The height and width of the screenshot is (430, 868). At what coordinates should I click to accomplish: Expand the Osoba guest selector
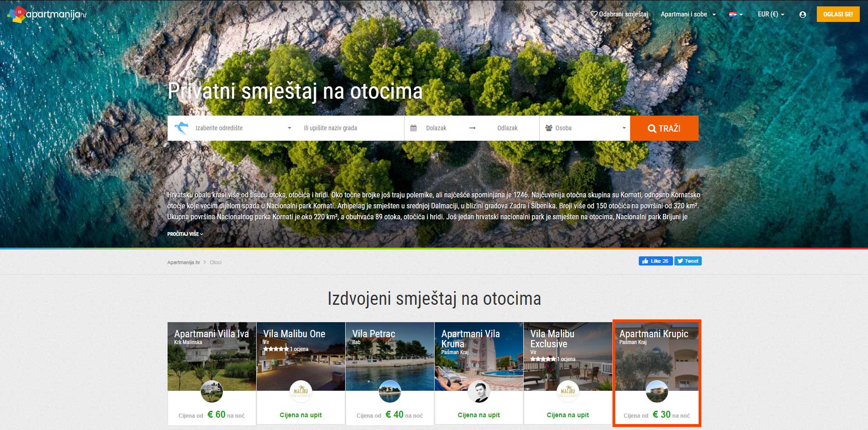(x=585, y=128)
